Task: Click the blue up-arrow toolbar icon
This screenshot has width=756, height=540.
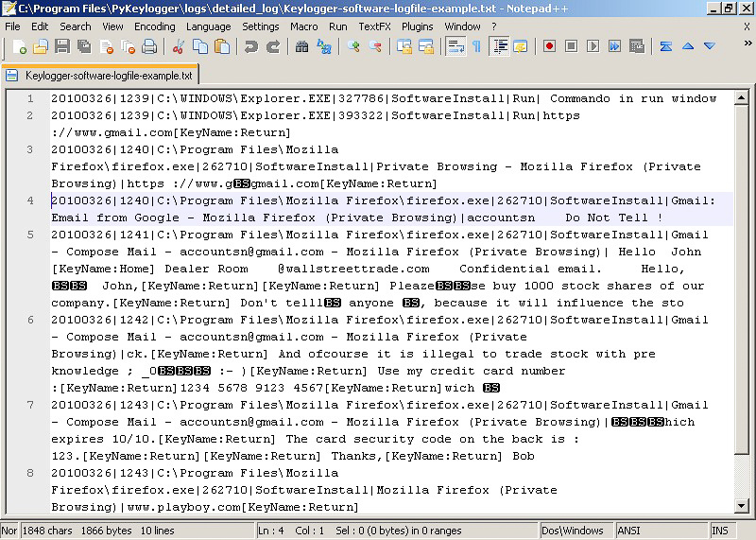Action: coord(688,46)
